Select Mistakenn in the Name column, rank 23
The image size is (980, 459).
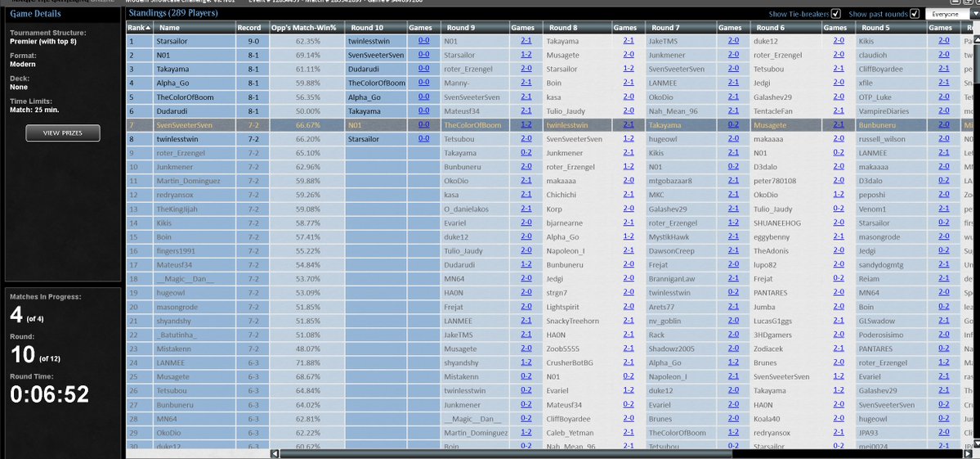coord(174,349)
